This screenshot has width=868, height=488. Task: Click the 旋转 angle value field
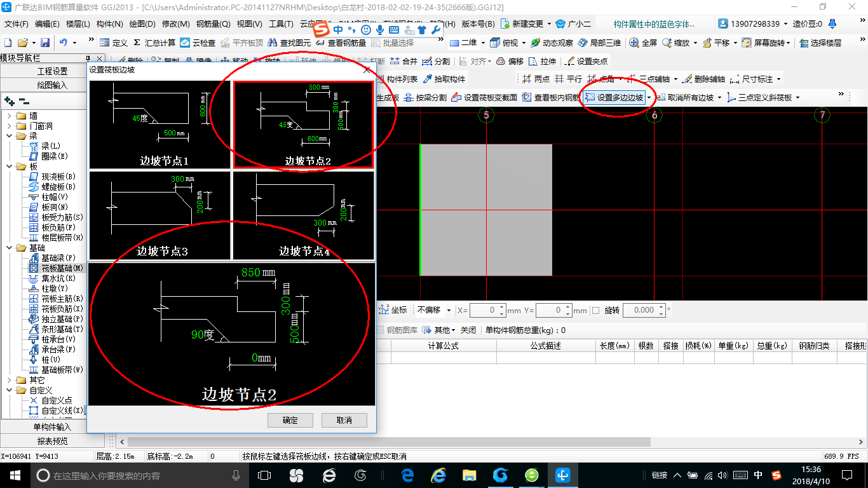pos(644,310)
